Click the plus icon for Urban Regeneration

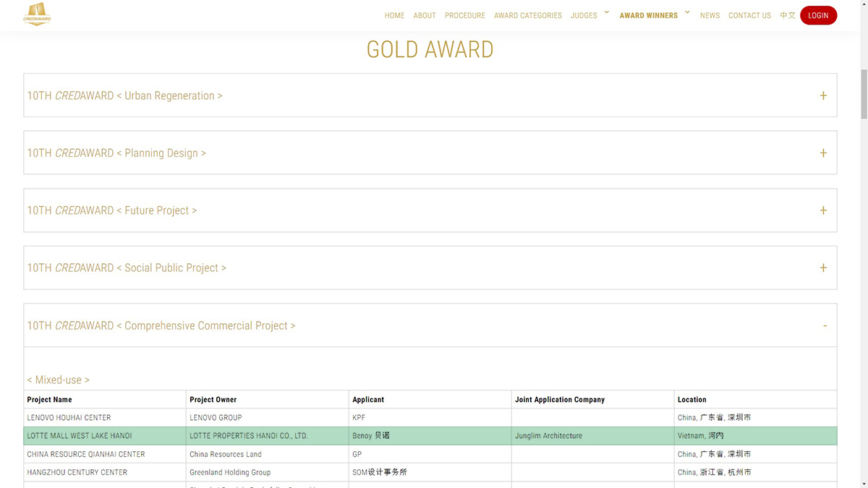click(x=823, y=95)
